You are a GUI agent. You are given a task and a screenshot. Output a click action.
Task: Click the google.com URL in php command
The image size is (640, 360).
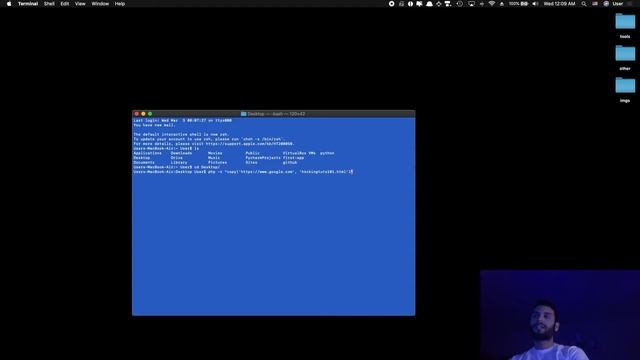[267, 172]
